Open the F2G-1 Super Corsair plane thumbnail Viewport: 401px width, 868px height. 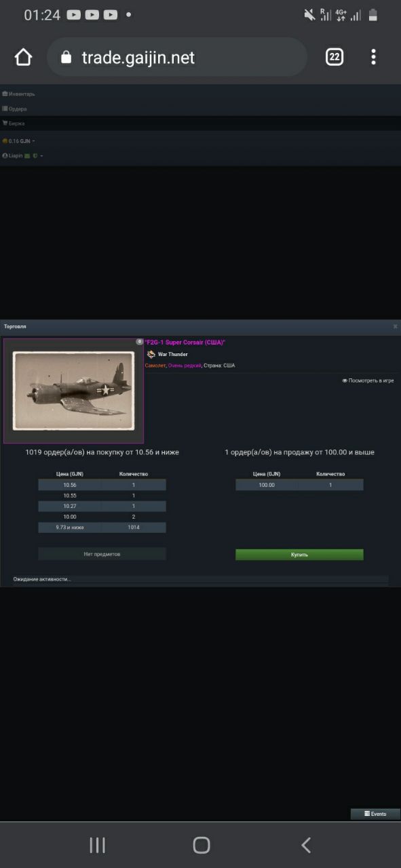pos(73,391)
